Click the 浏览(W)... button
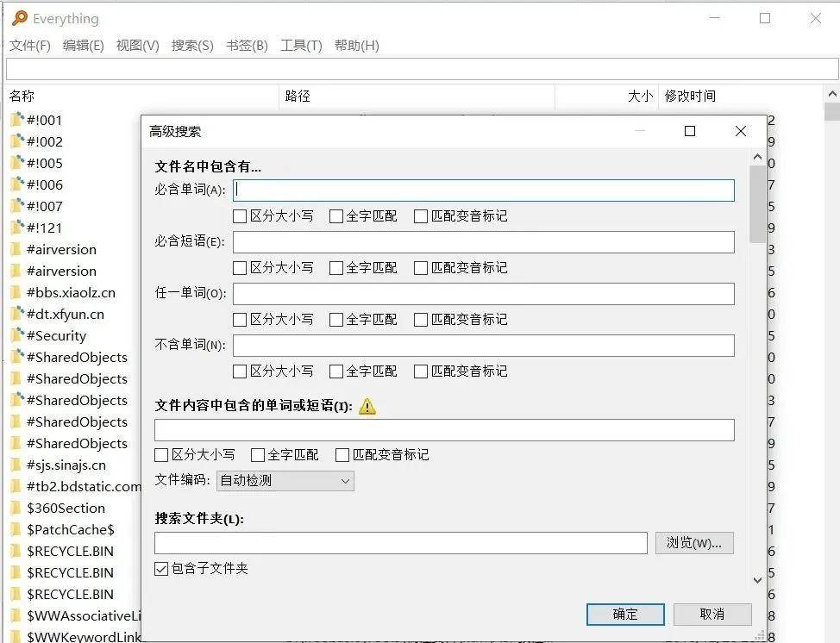Viewport: 840px width, 643px height. [x=694, y=543]
